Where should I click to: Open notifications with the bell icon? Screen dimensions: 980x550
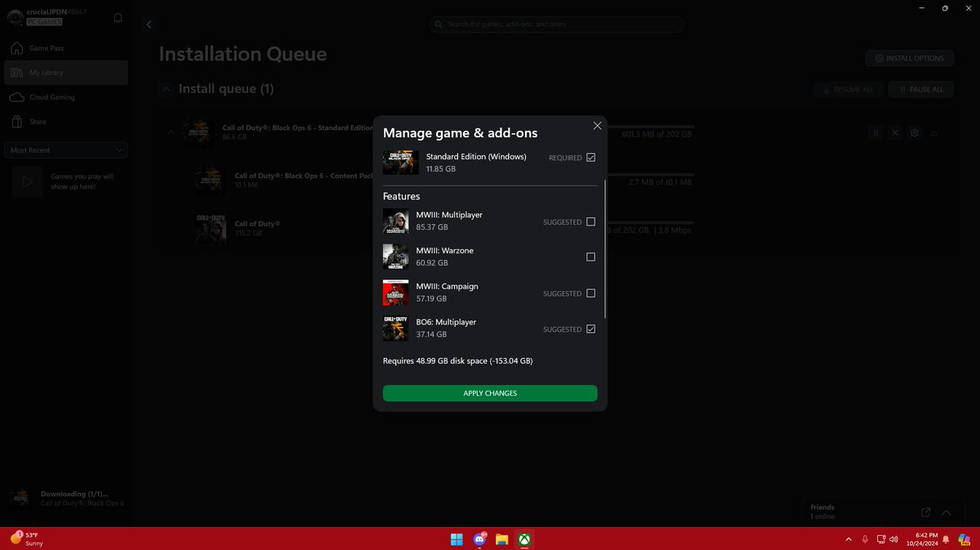click(118, 16)
